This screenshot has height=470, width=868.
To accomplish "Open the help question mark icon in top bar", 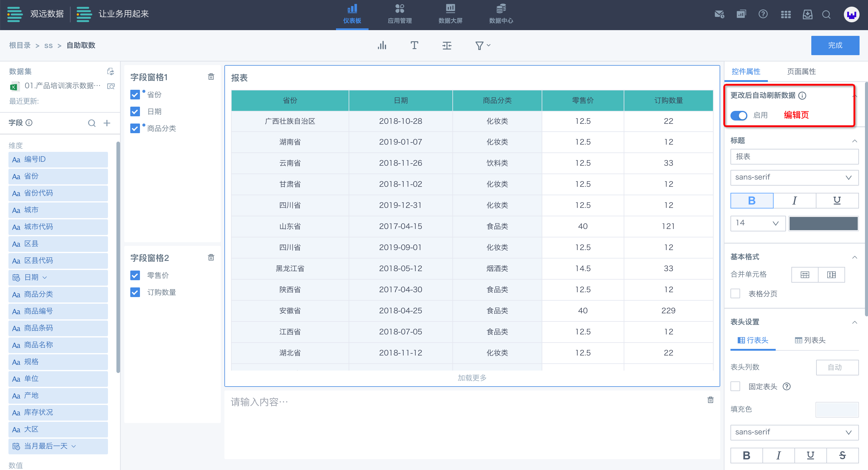I will [763, 14].
